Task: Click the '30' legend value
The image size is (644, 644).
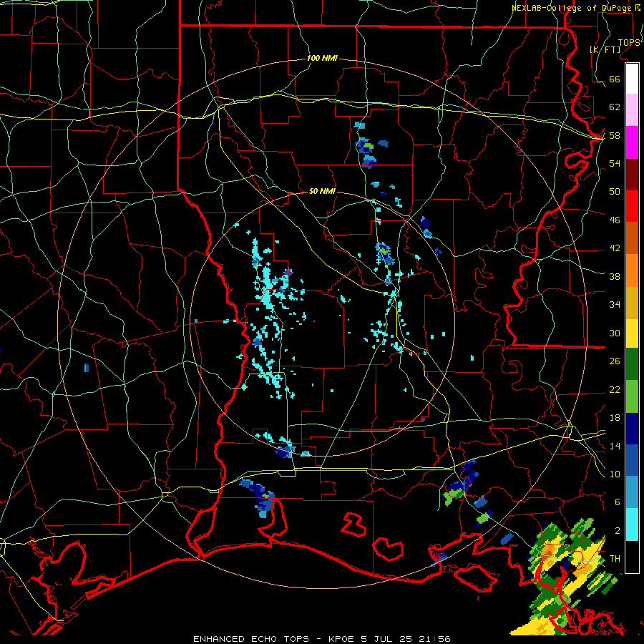Action: (615, 333)
